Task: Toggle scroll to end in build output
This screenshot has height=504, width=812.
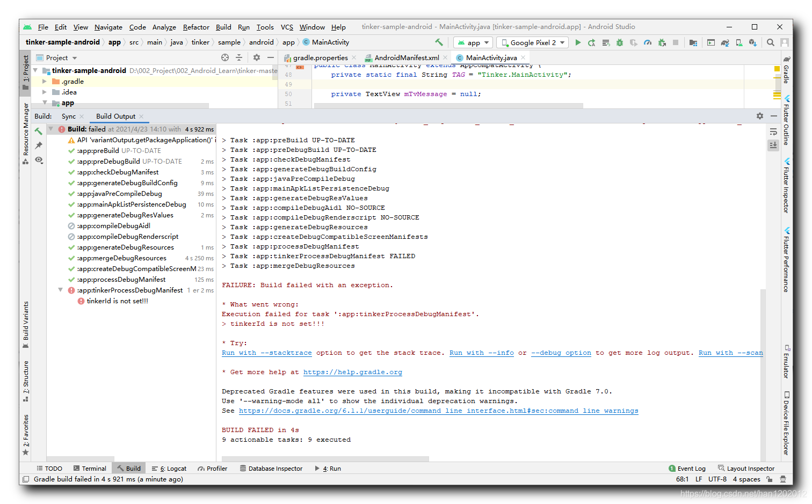Action: coord(773,145)
